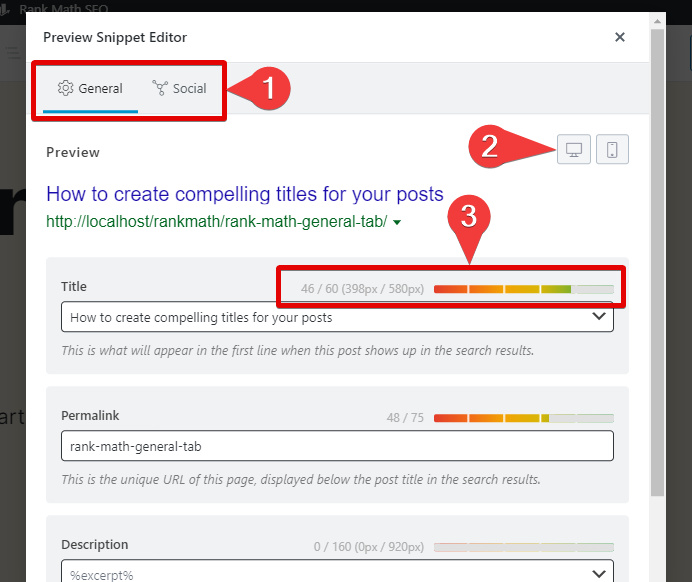Click the blue preview title link
This screenshot has width=692, height=582.
coord(245,194)
